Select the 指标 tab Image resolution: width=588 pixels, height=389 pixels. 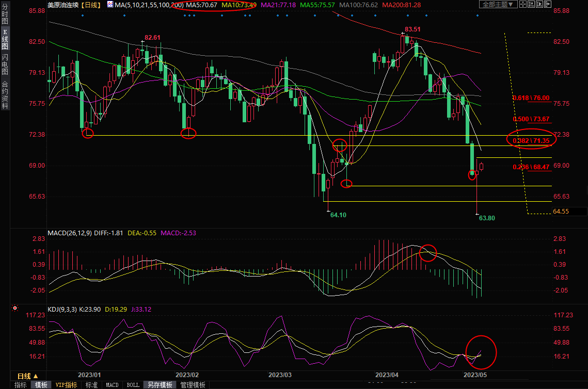point(21,385)
